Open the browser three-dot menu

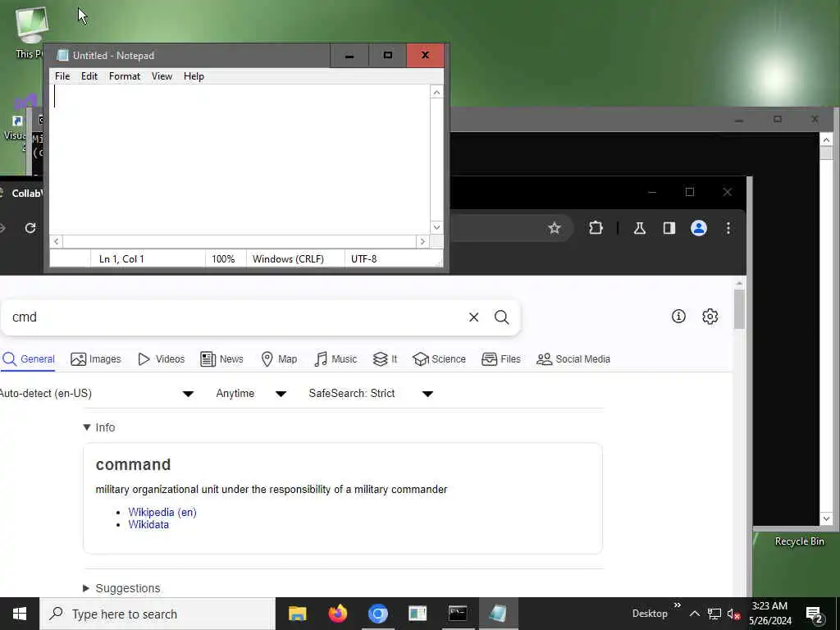pyautogui.click(x=728, y=228)
